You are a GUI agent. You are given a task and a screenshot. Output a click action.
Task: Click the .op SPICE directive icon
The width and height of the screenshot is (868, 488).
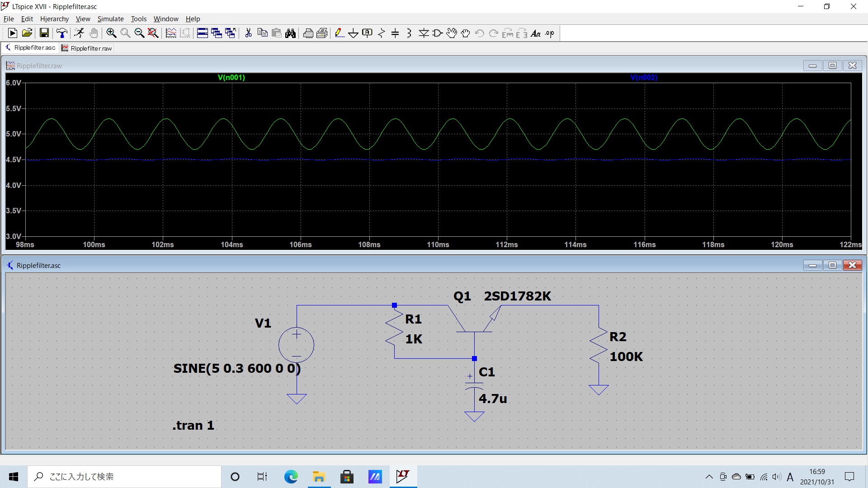pyautogui.click(x=549, y=33)
